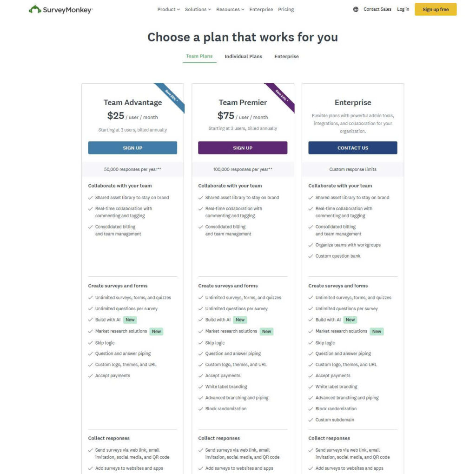Image resolution: width=476 pixels, height=474 pixels.
Task: Click the checkmark beside Skip logic
Action: pyautogui.click(x=91, y=342)
